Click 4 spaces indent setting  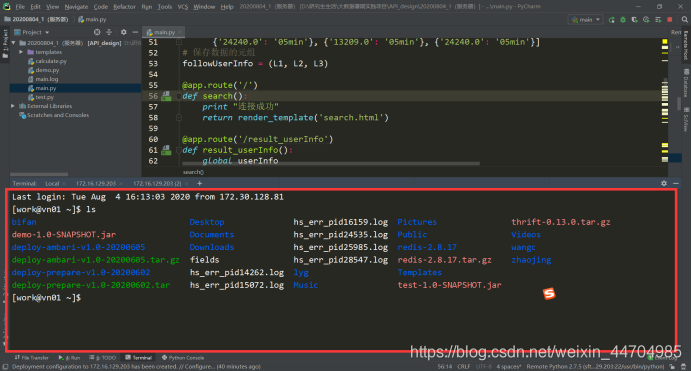tap(509, 367)
